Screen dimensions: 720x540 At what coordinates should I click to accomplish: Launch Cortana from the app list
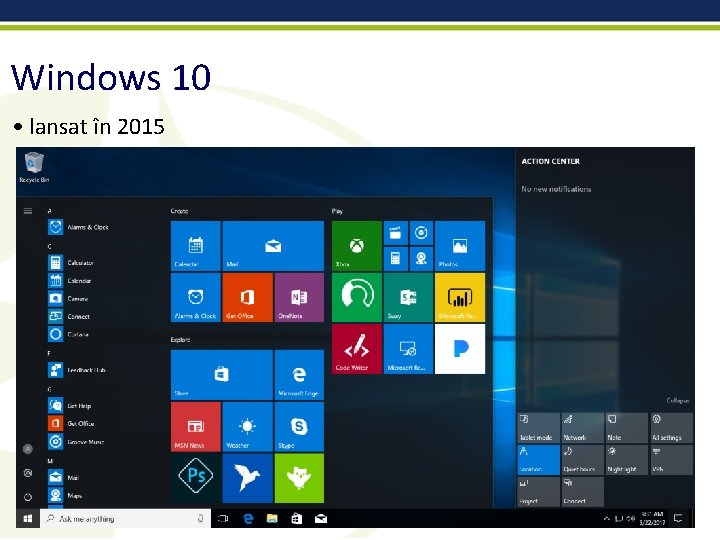tap(68, 334)
